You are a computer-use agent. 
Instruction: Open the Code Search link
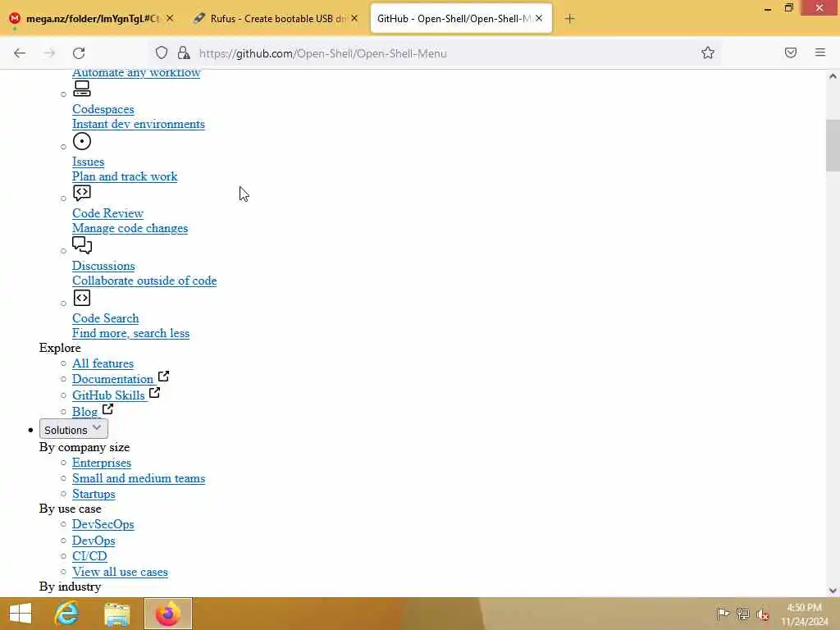(106, 318)
